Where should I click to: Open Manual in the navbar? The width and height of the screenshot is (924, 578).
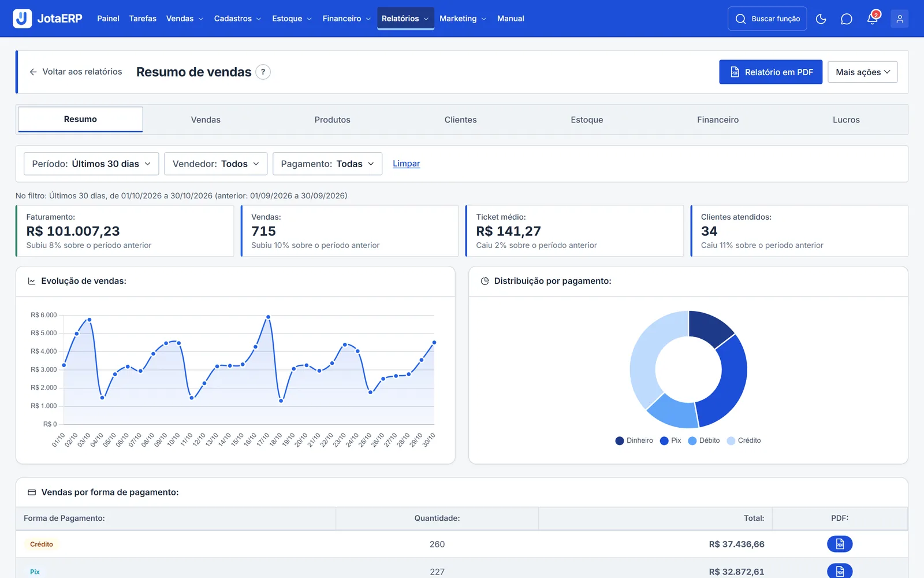pyautogui.click(x=511, y=18)
